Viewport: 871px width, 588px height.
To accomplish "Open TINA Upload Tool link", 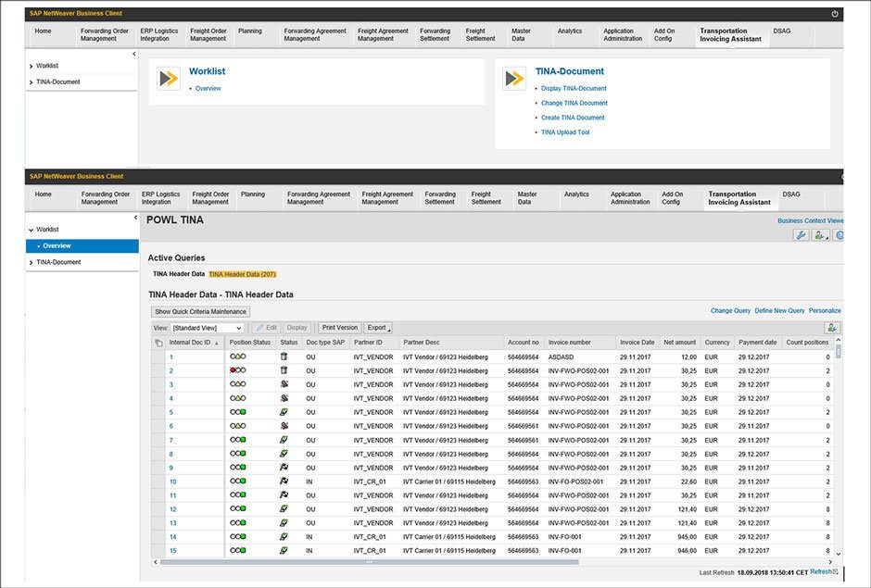I will click(565, 132).
